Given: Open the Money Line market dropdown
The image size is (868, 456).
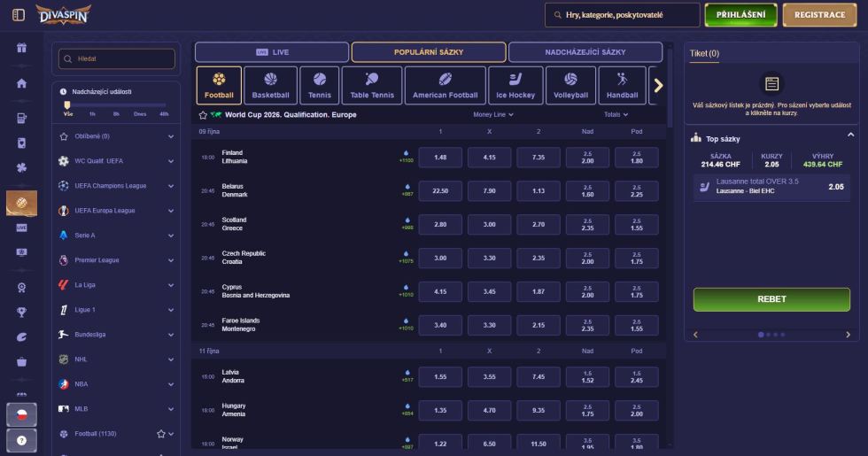Looking at the screenshot, I should [493, 114].
